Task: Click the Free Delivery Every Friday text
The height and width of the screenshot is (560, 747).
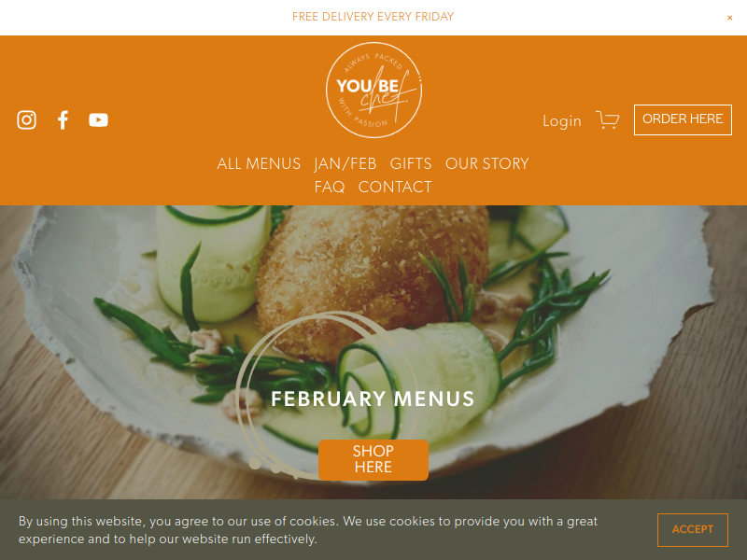Action: (x=373, y=17)
